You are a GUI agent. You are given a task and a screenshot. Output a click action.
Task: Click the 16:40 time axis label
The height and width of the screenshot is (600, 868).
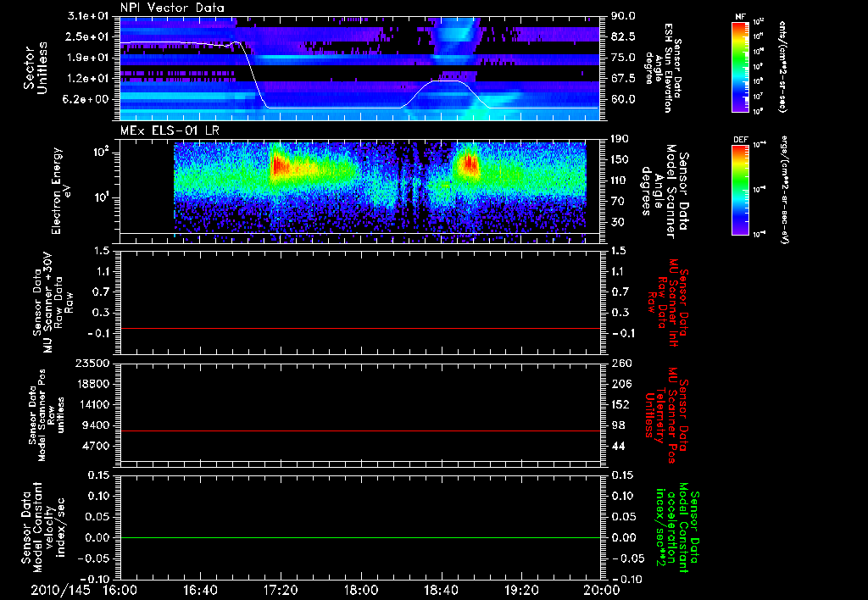click(x=200, y=590)
